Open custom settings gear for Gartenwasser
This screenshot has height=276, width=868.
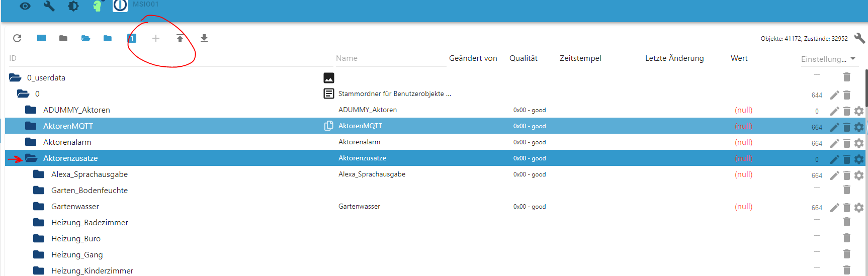(x=859, y=207)
